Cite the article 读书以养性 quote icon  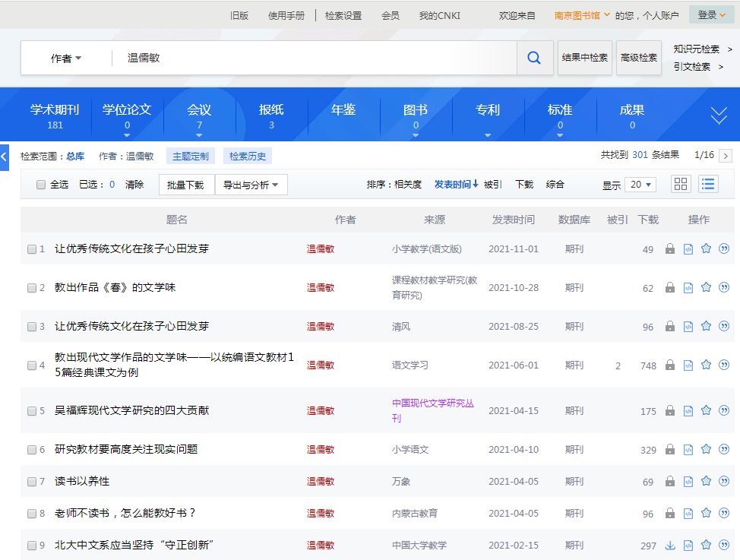click(724, 481)
